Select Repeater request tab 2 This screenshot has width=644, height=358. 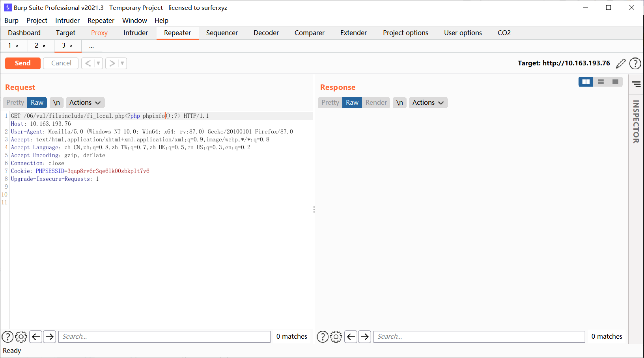pos(36,46)
